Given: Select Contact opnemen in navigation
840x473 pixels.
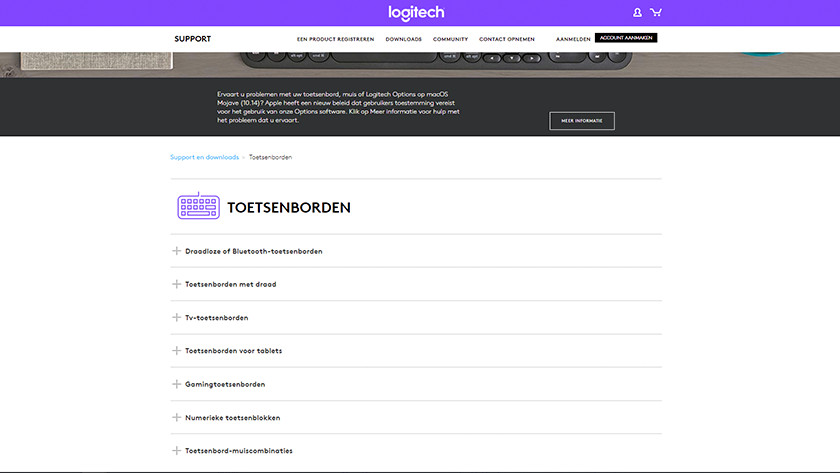Looking at the screenshot, I should click(x=506, y=39).
